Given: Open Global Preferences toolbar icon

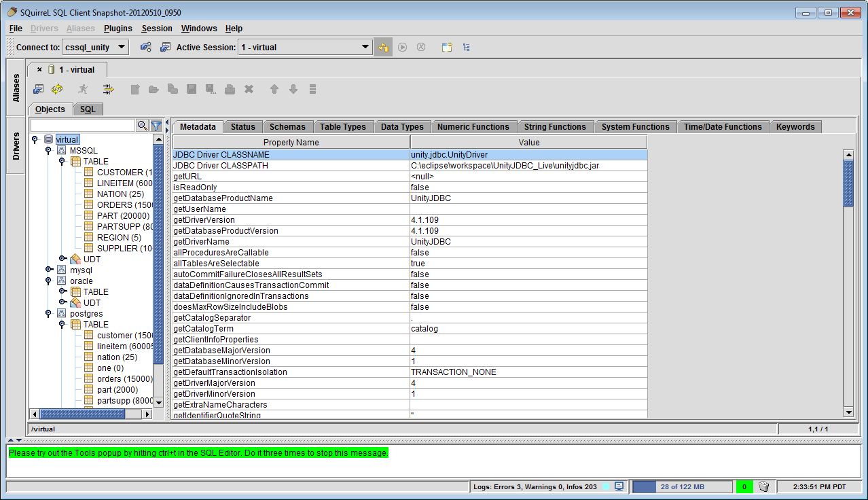Looking at the screenshot, I should [145, 48].
